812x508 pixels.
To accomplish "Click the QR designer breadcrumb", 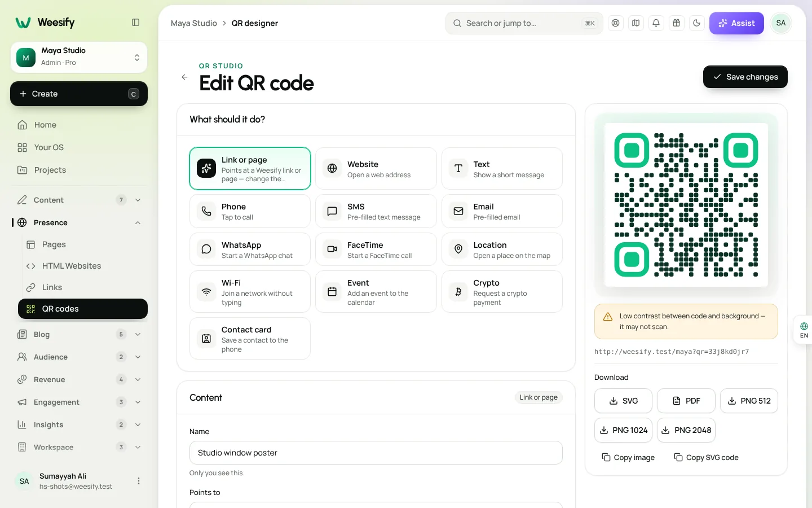I will coord(255,23).
